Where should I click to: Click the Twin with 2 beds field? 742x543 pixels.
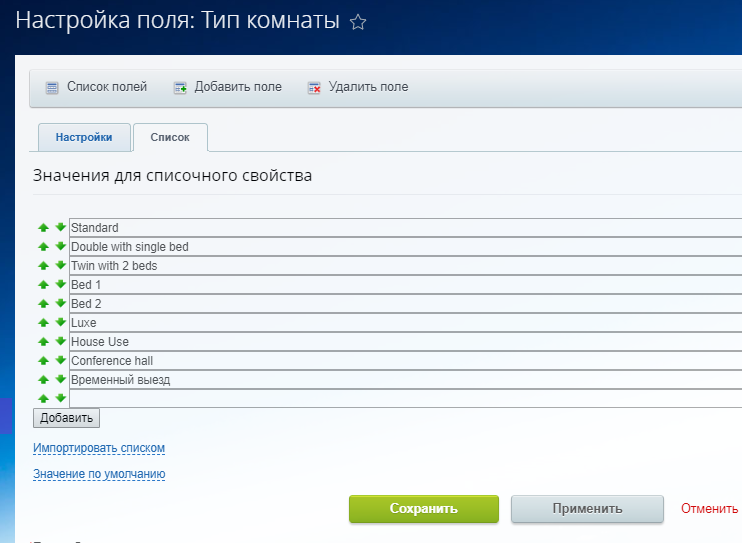400,266
